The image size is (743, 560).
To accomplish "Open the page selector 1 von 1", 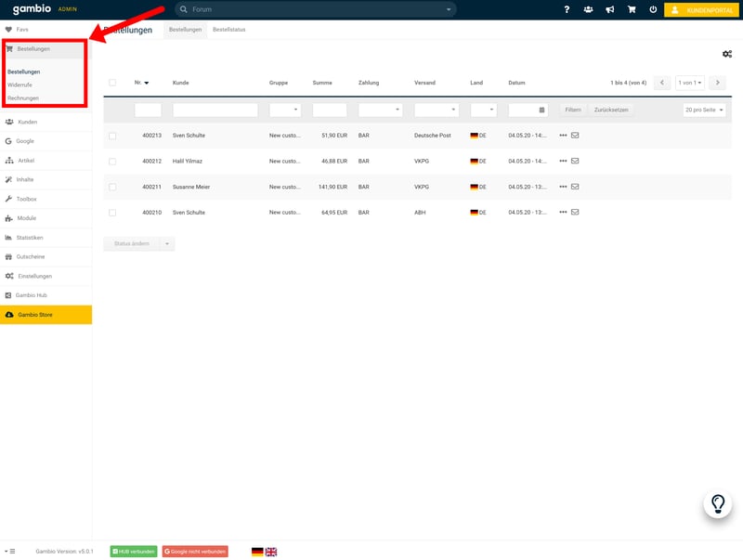I will click(x=689, y=83).
